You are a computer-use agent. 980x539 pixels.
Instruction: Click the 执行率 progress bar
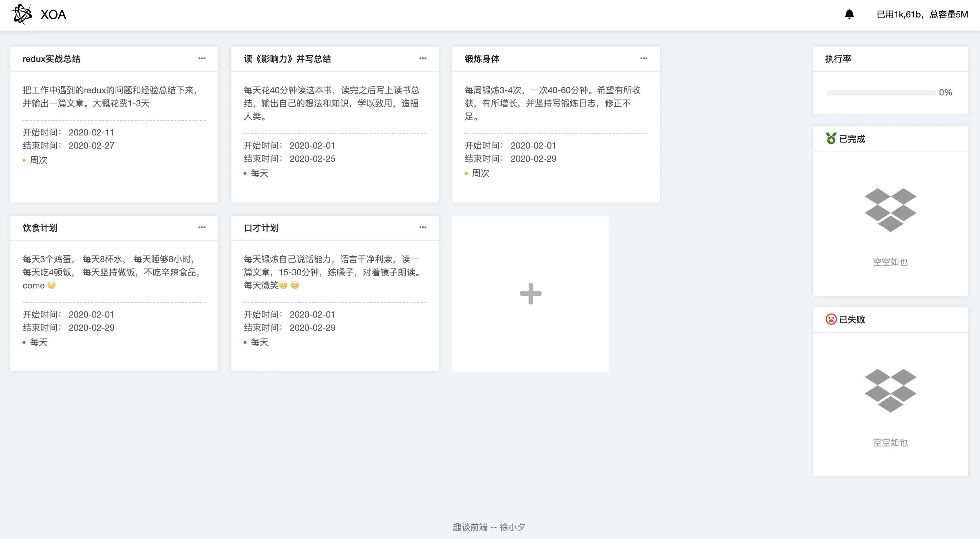[881, 93]
